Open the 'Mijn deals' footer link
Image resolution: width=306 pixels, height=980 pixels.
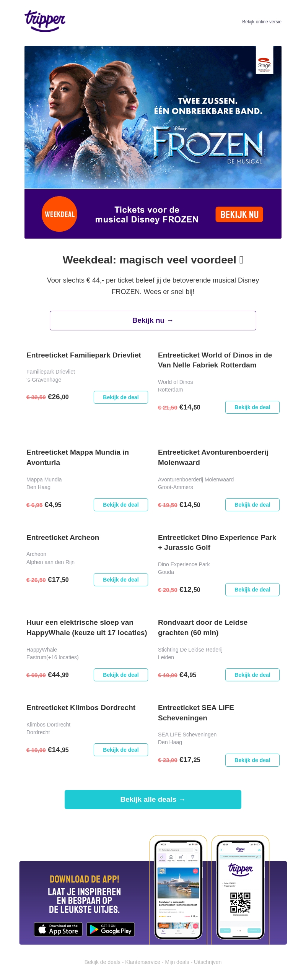(177, 962)
